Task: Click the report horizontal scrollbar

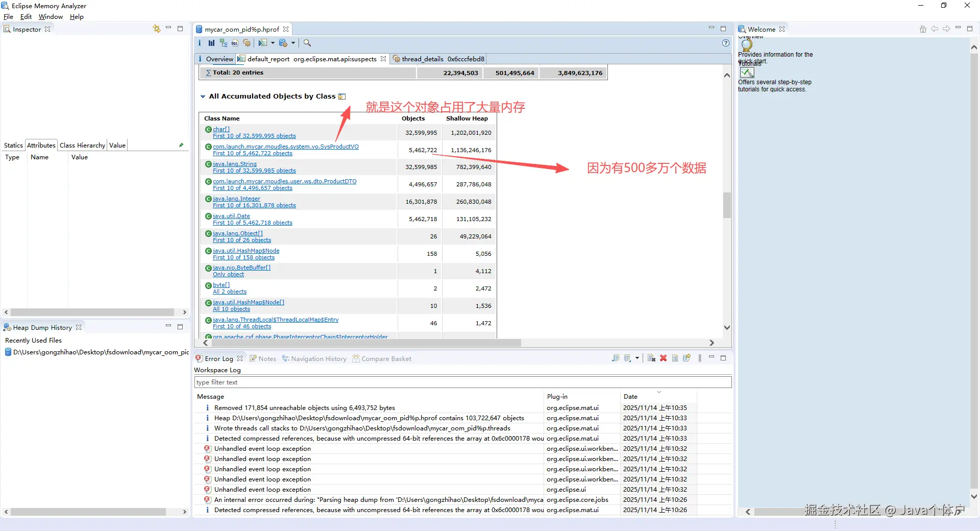Action: pyautogui.click(x=366, y=343)
